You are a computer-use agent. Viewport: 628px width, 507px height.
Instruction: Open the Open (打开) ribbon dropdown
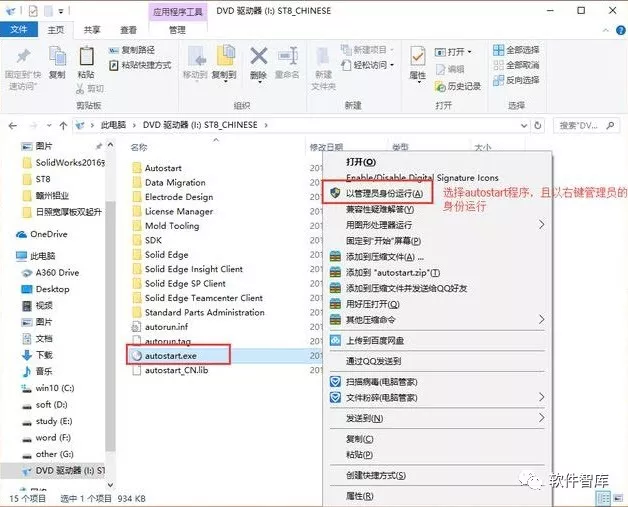453,52
